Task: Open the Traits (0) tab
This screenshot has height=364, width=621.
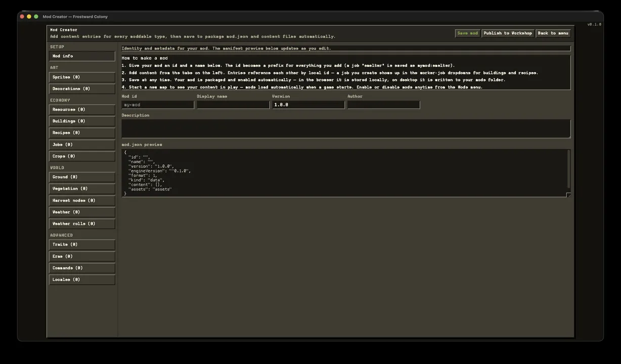Action: (x=82, y=245)
